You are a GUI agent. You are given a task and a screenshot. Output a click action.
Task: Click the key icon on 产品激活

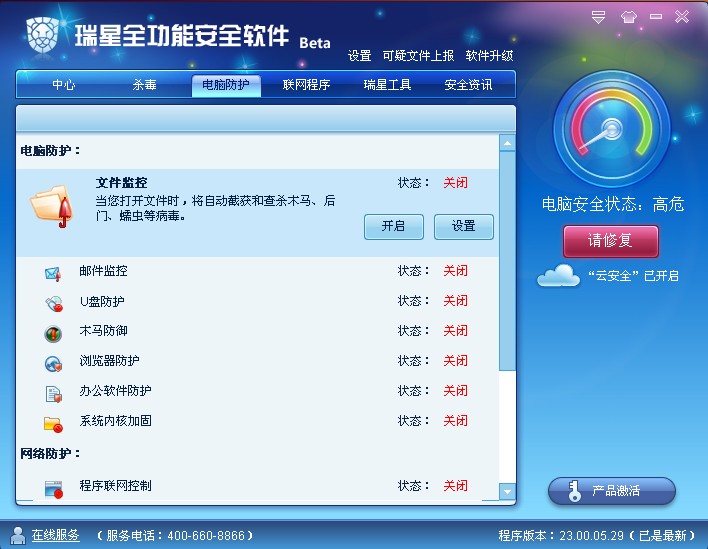pyautogui.click(x=573, y=491)
